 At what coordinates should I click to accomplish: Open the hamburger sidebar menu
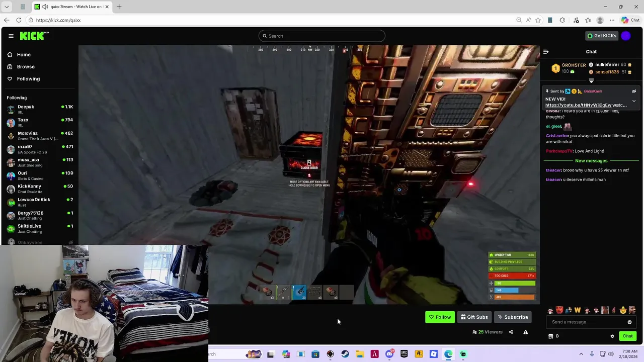coord(11,36)
